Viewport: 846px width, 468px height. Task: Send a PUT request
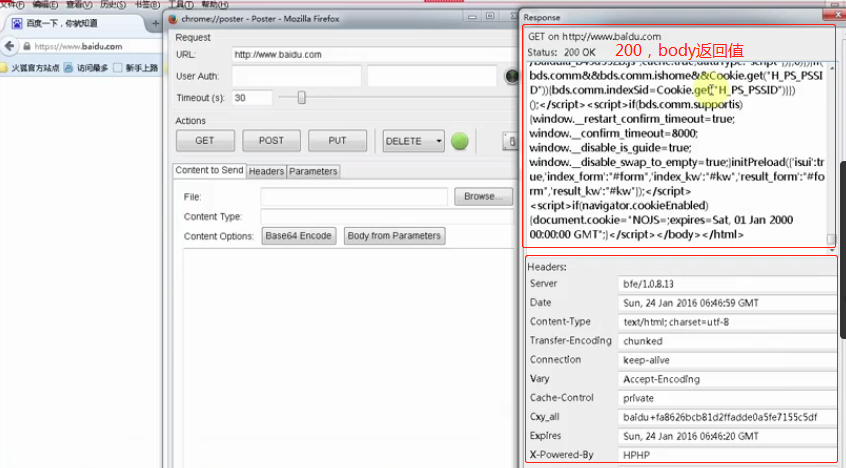pyautogui.click(x=337, y=140)
